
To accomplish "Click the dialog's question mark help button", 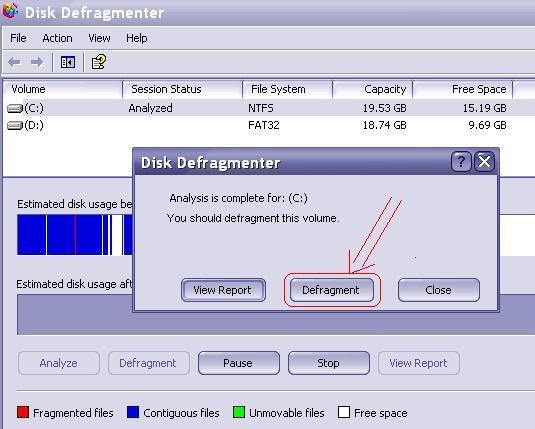I will [x=461, y=162].
